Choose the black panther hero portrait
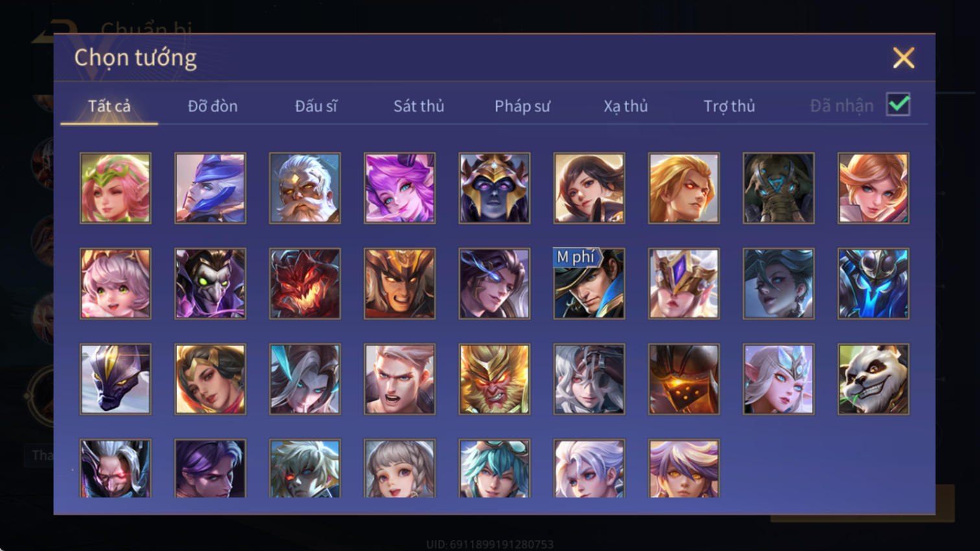980x551 pixels. point(115,379)
